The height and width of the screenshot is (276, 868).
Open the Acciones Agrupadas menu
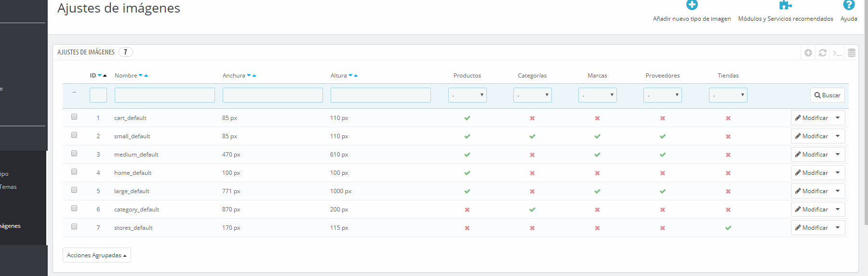pos(96,255)
